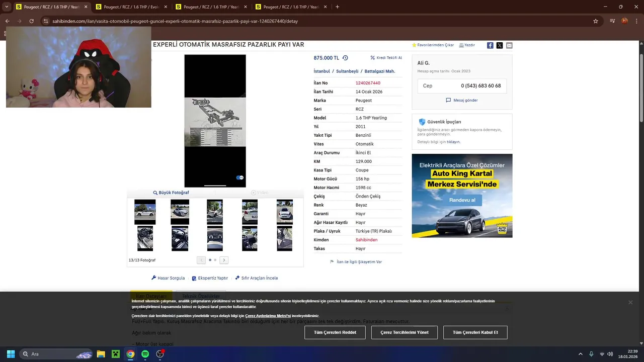
Task: Expand hidden system tray icons
Action: [x=580, y=354]
